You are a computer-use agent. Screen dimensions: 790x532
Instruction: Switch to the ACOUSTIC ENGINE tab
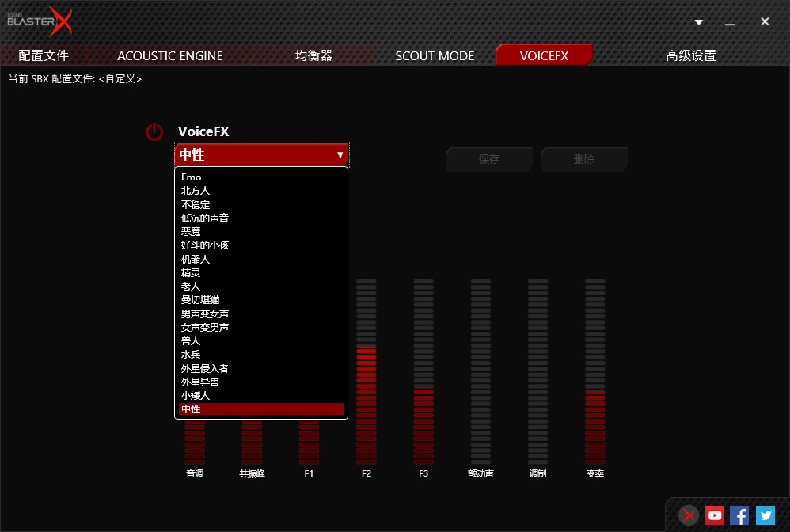170,55
